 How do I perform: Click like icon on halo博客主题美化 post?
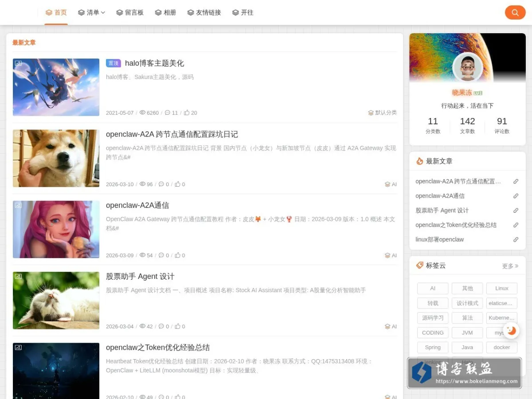tap(187, 113)
